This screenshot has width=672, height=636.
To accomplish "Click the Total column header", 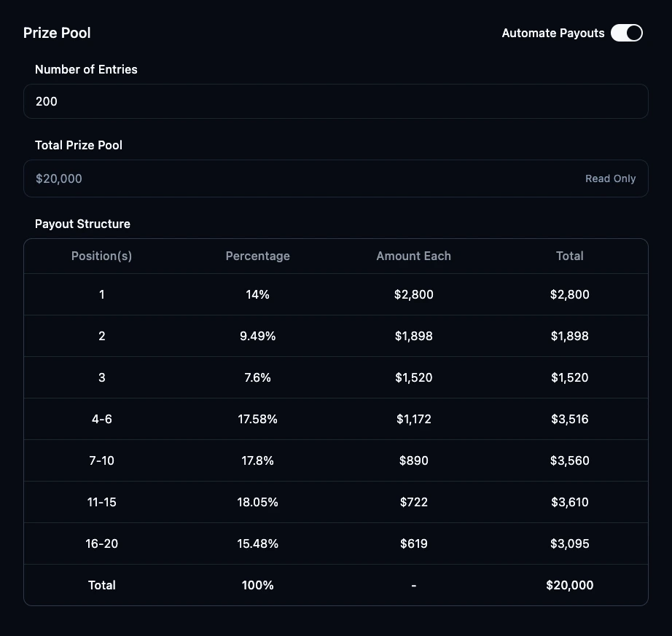I will click(569, 256).
